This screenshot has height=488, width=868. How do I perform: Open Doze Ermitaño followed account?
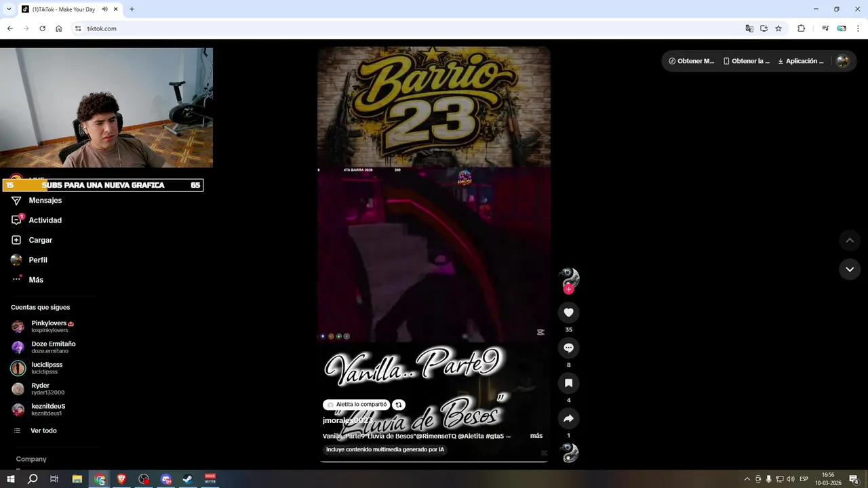[x=43, y=347]
